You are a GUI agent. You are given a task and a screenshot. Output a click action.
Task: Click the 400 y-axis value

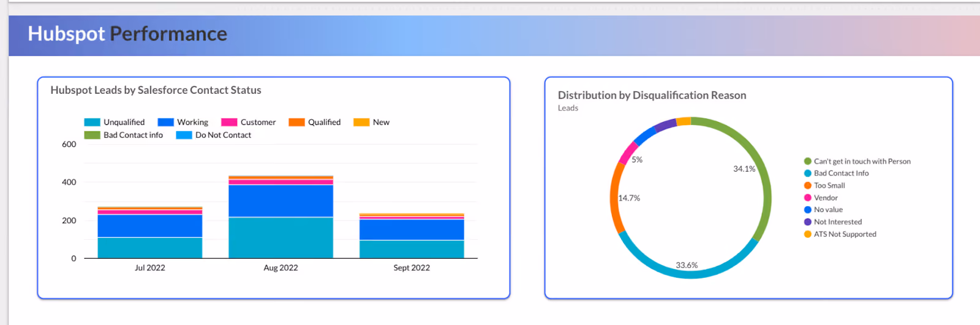tap(69, 182)
